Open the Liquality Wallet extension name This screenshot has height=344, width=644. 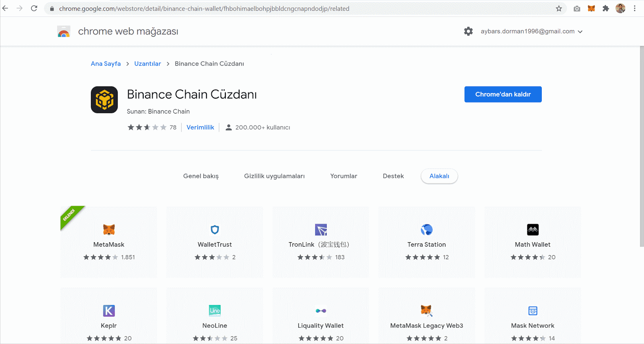click(x=320, y=326)
